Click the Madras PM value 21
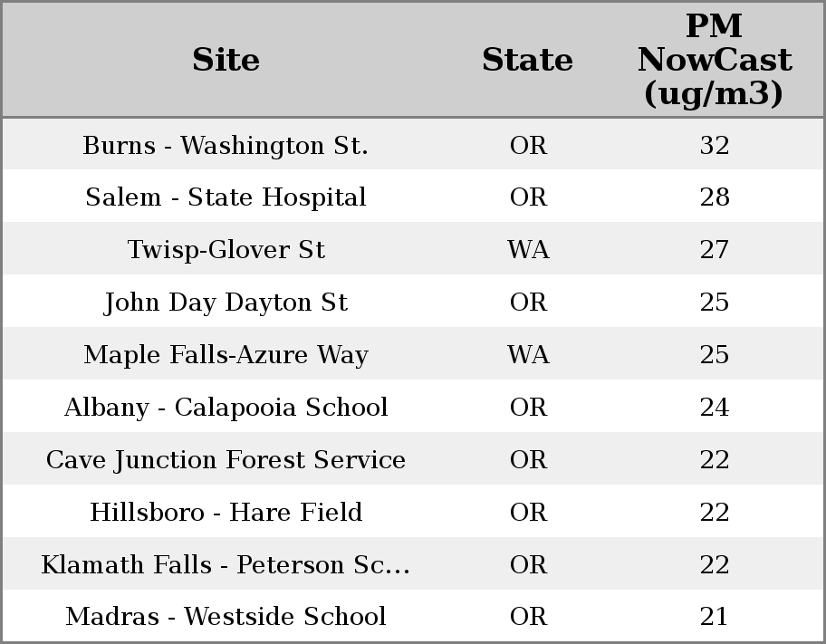The width and height of the screenshot is (826, 644). point(715,617)
